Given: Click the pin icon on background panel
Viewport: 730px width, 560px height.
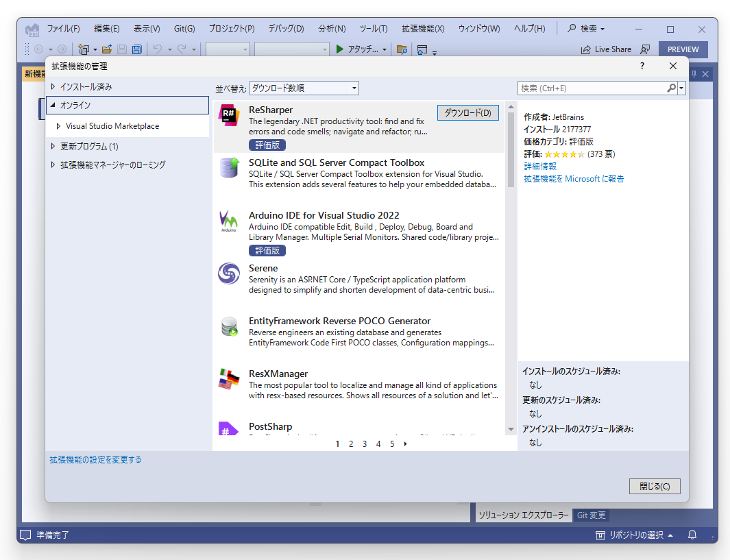Looking at the screenshot, I should [694, 74].
